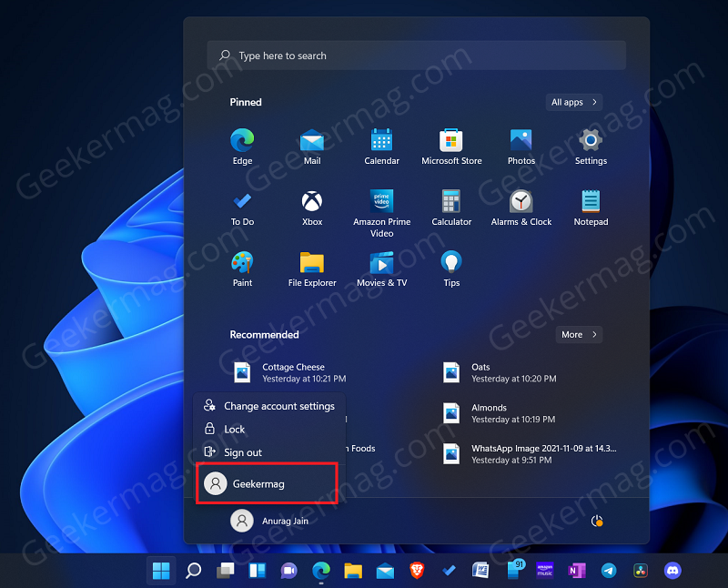
Task: Open Telegram from the taskbar
Action: (x=609, y=571)
